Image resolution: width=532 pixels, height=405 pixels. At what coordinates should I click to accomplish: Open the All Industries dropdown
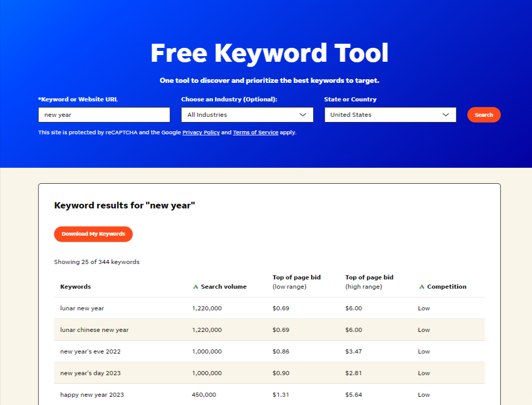tap(247, 115)
